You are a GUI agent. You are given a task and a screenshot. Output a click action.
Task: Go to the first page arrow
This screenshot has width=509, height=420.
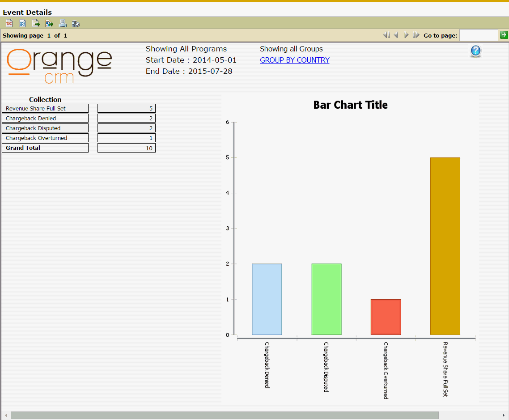pyautogui.click(x=386, y=35)
